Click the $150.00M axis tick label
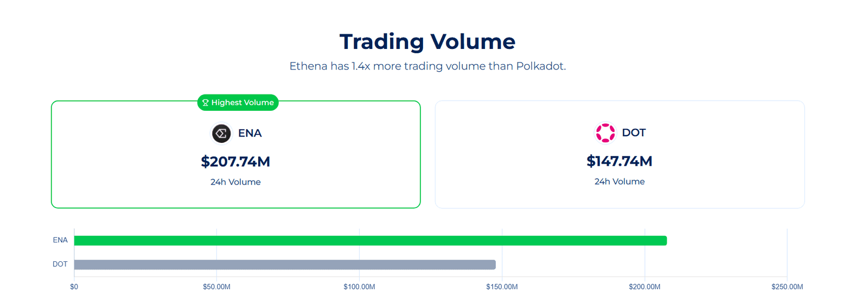The image size is (868, 307). [502, 286]
